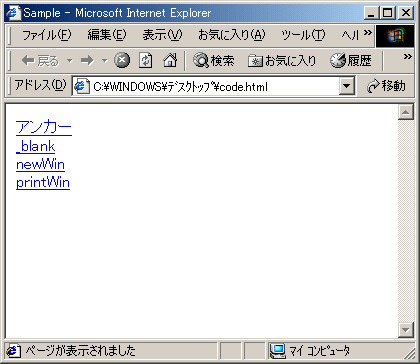Expand the Forward button history dropdown

(x=105, y=61)
